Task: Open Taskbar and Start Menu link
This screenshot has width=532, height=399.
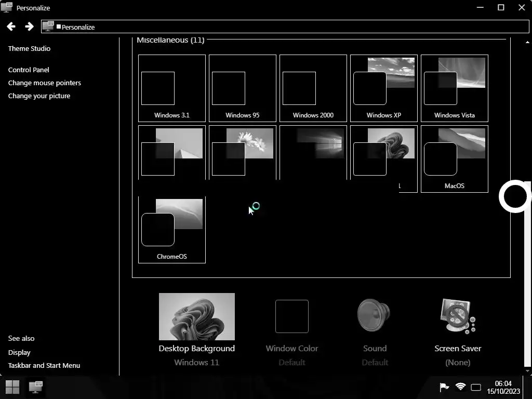Action: coord(44,365)
